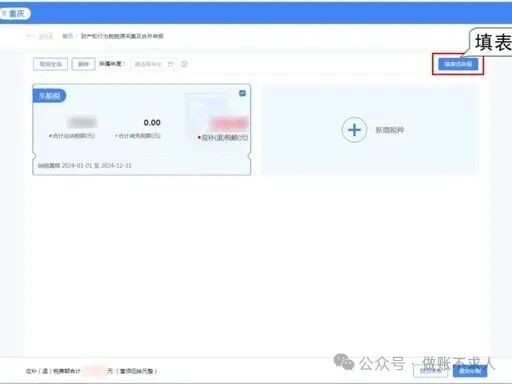512x384 pixels.
Task: Click the round refresh icon after the year field
Action: [x=184, y=64]
